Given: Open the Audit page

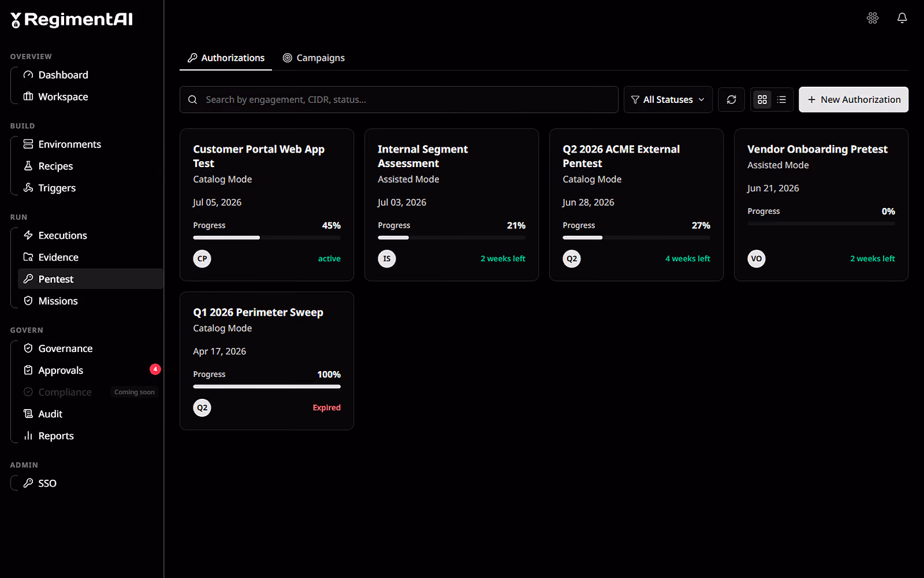Looking at the screenshot, I should tap(90, 414).
